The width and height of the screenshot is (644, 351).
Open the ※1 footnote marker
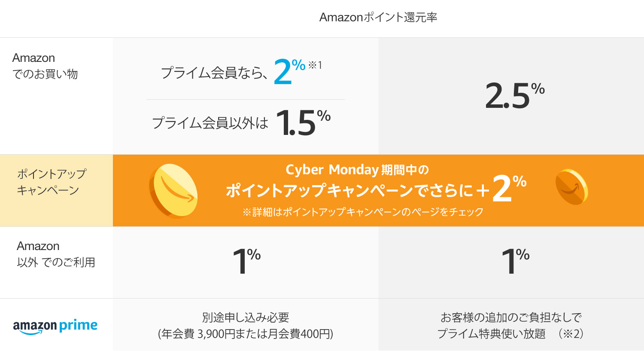pos(315,65)
